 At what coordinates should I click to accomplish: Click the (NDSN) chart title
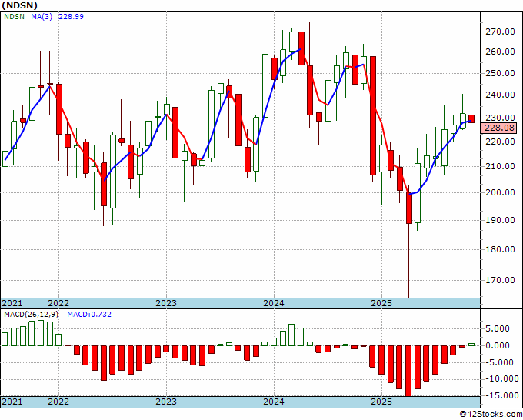point(20,5)
